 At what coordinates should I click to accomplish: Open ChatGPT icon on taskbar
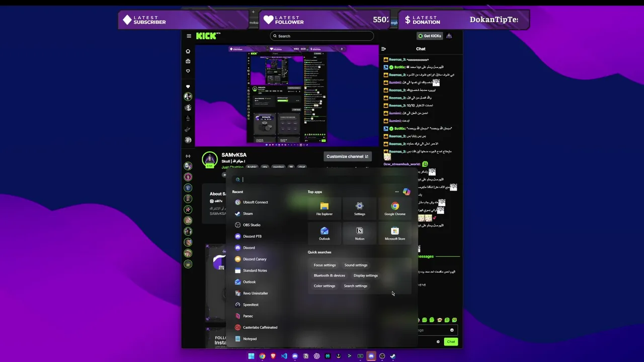(316, 356)
